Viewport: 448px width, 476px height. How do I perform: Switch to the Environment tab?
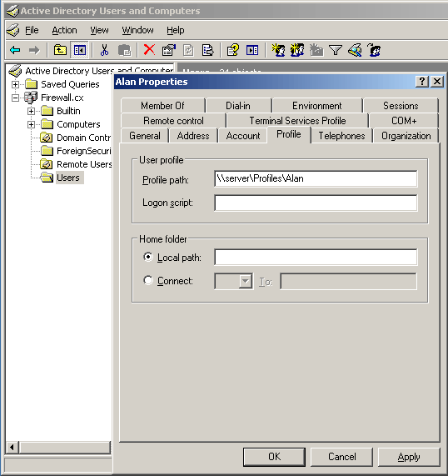pyautogui.click(x=317, y=106)
